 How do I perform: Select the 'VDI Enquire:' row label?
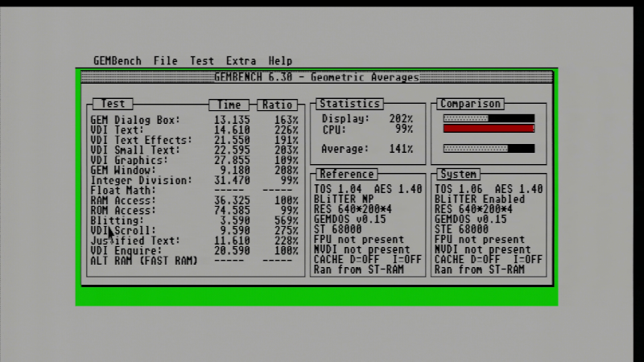(x=126, y=251)
